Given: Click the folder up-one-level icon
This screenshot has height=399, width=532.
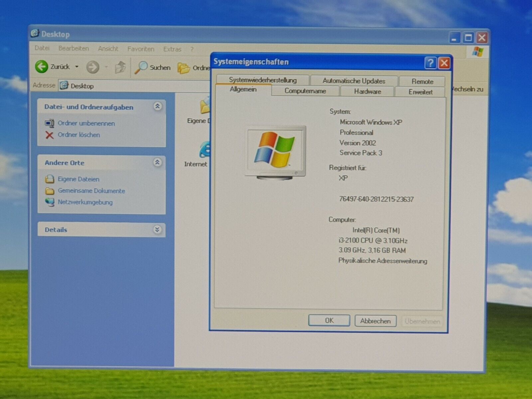Looking at the screenshot, I should click(x=120, y=67).
